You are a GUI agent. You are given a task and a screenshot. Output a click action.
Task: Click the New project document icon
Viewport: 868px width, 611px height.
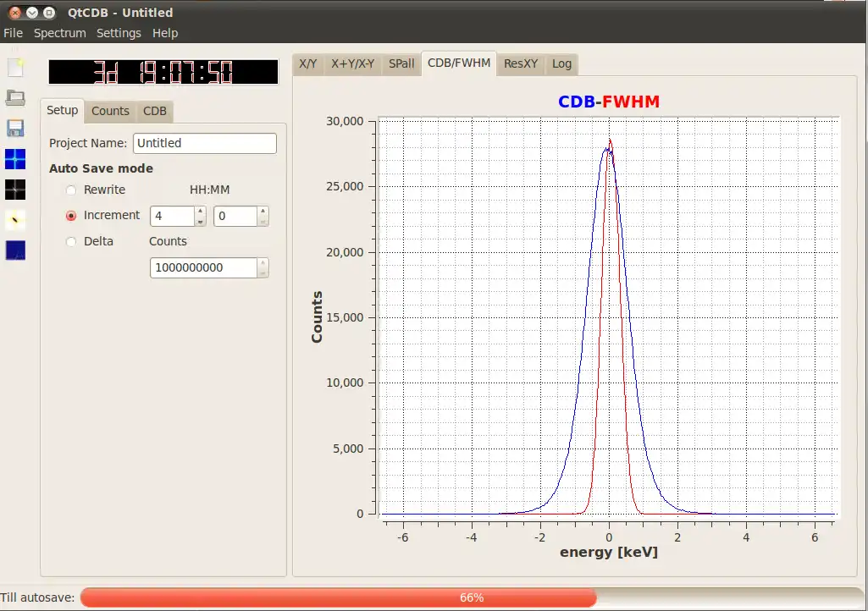pyautogui.click(x=15, y=68)
